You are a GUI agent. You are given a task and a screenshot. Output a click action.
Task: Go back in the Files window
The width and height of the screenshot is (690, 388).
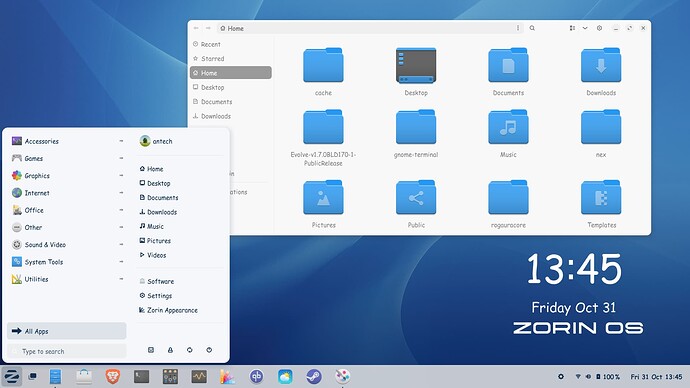click(196, 28)
